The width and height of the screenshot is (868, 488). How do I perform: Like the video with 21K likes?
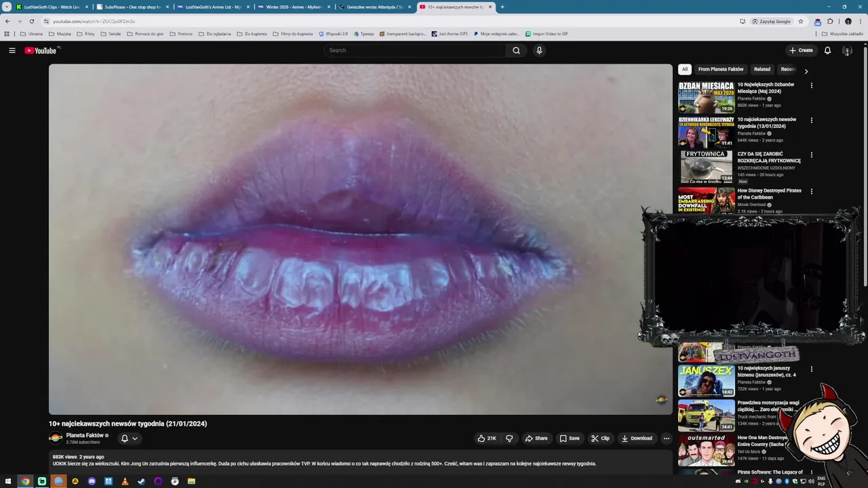(487, 439)
